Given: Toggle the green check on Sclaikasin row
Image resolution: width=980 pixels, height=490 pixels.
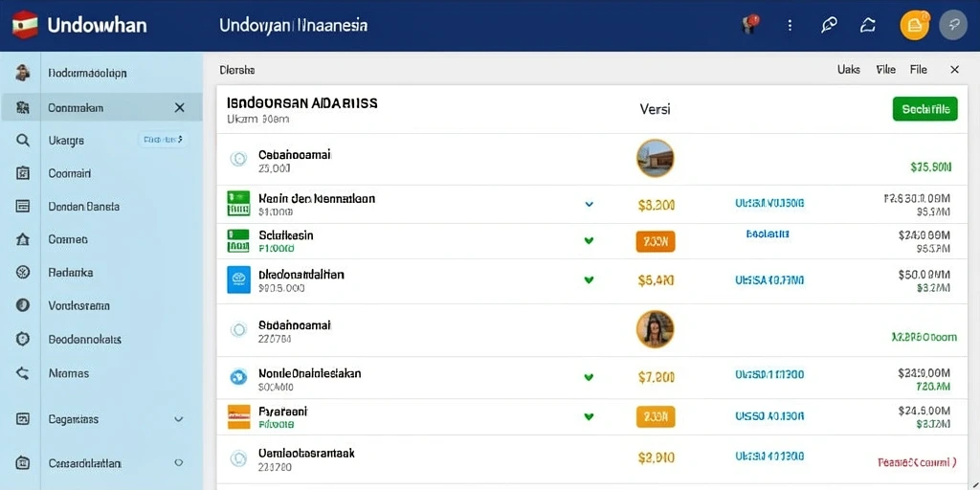Looking at the screenshot, I should (589, 240).
